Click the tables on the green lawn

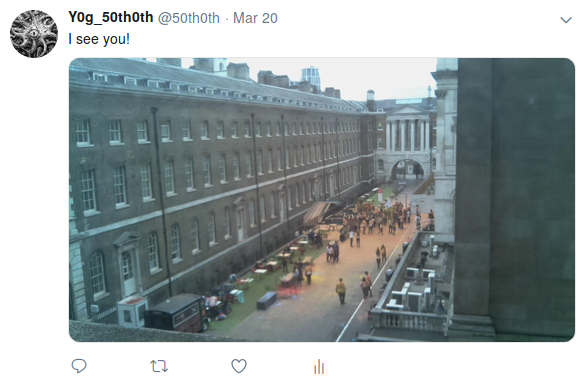284,261
